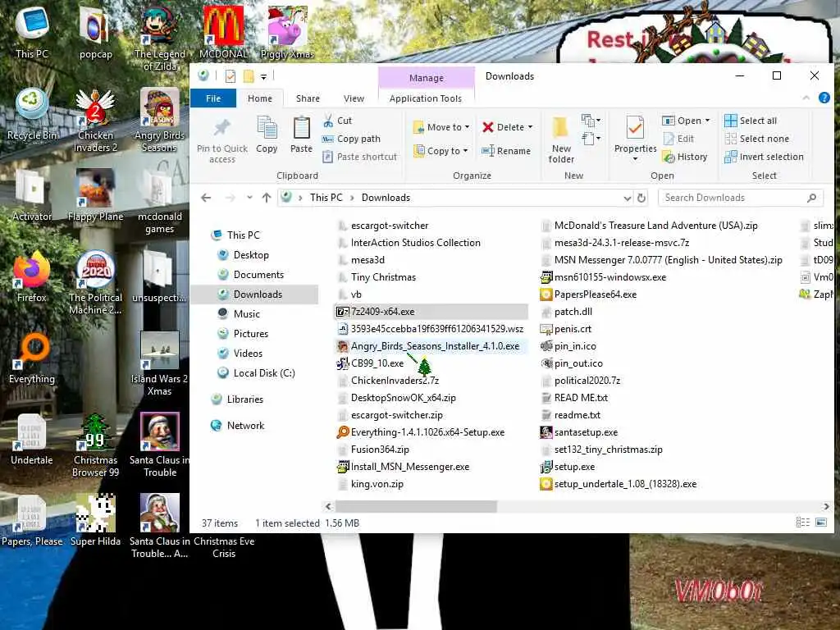840x630 pixels.
Task: Click the Manage contextual tab
Action: [x=427, y=78]
